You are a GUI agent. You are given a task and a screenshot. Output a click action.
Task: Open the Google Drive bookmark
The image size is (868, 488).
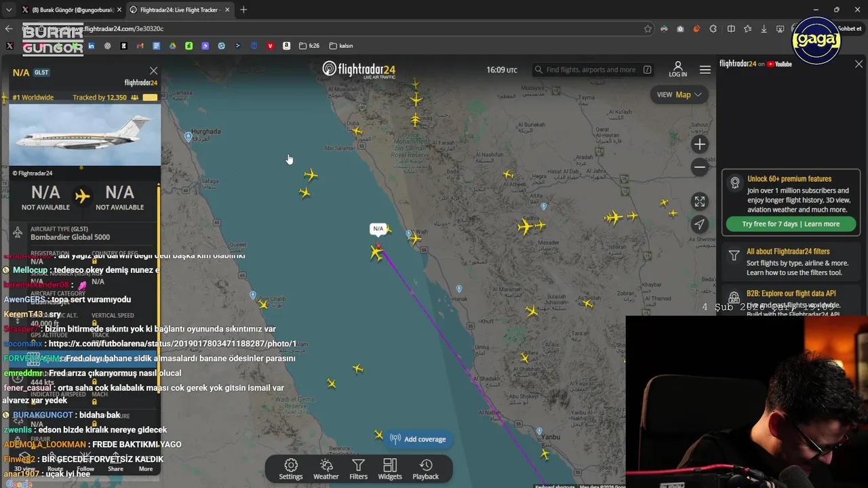[172, 46]
